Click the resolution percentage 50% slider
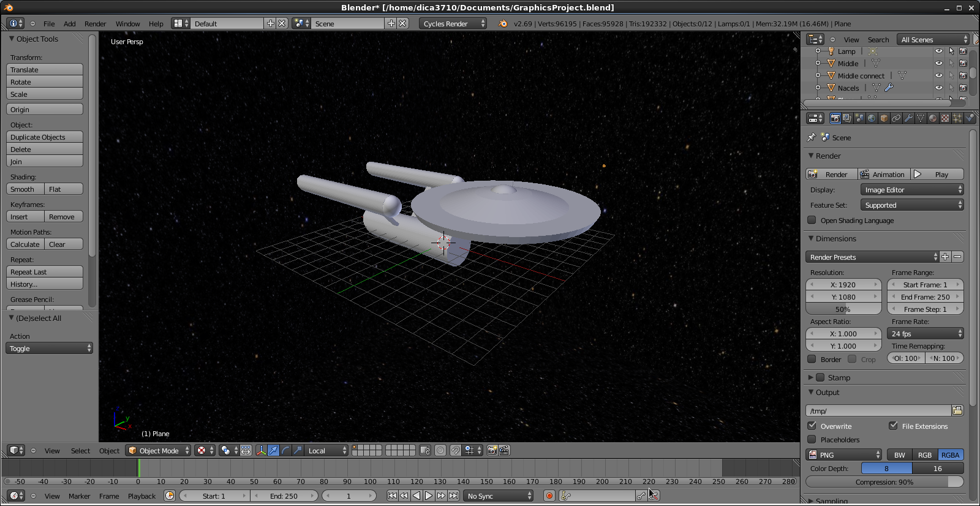Screen dimensions: 980x506 843,309
